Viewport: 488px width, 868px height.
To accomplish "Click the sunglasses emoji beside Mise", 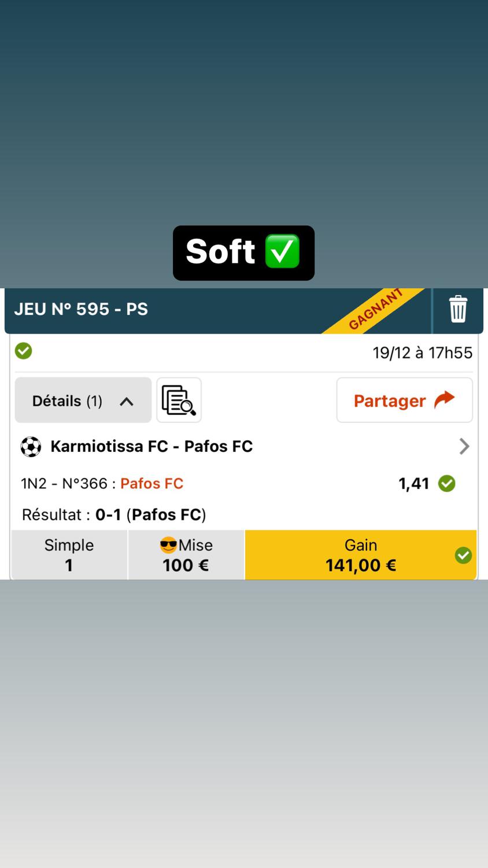I will 168,545.
